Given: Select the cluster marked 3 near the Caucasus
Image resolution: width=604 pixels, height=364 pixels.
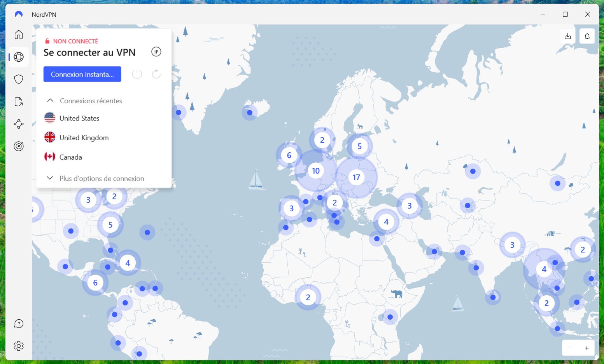Looking at the screenshot, I should [x=410, y=206].
